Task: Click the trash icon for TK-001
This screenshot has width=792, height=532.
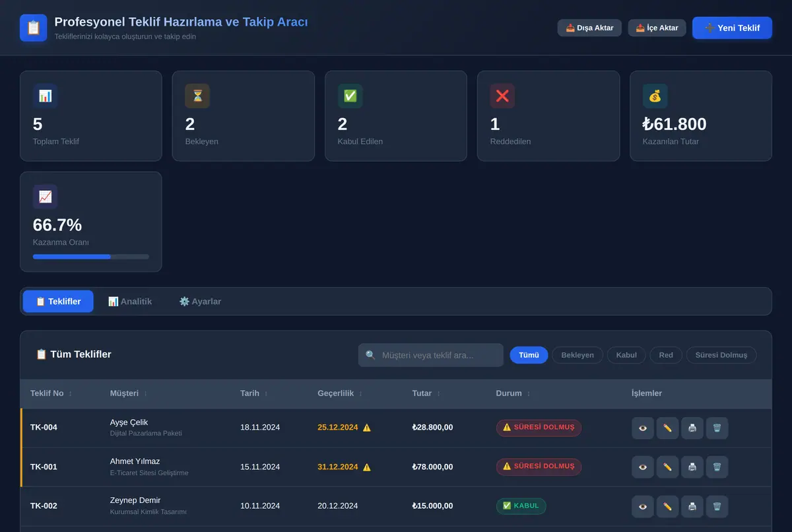Action: 717,467
